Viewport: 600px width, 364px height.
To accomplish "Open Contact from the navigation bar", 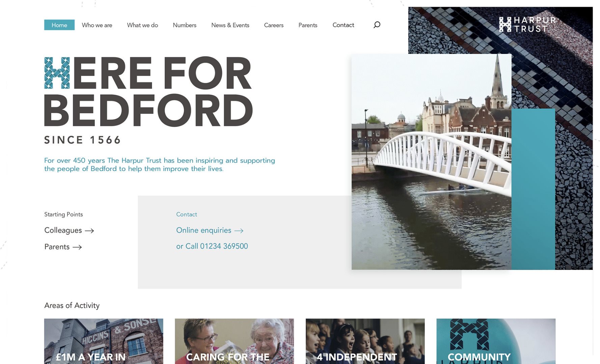I will pyautogui.click(x=343, y=25).
